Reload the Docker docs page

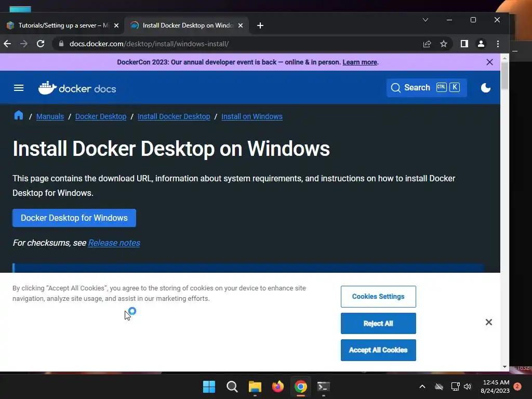click(41, 44)
